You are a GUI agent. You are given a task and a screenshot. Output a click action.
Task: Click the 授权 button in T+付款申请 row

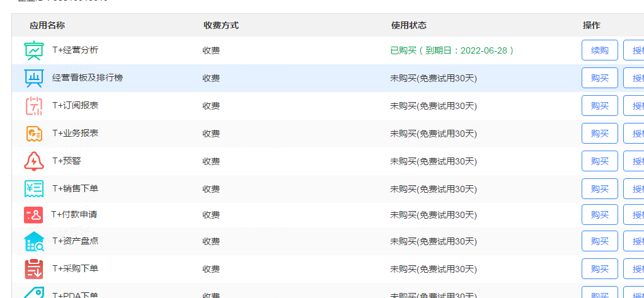(x=634, y=215)
